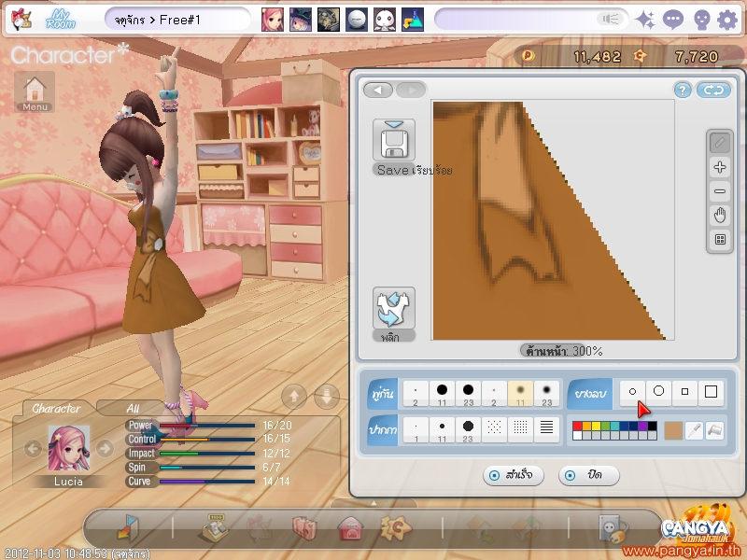Toggle the grid view tool
747x560 pixels.
coord(720,239)
